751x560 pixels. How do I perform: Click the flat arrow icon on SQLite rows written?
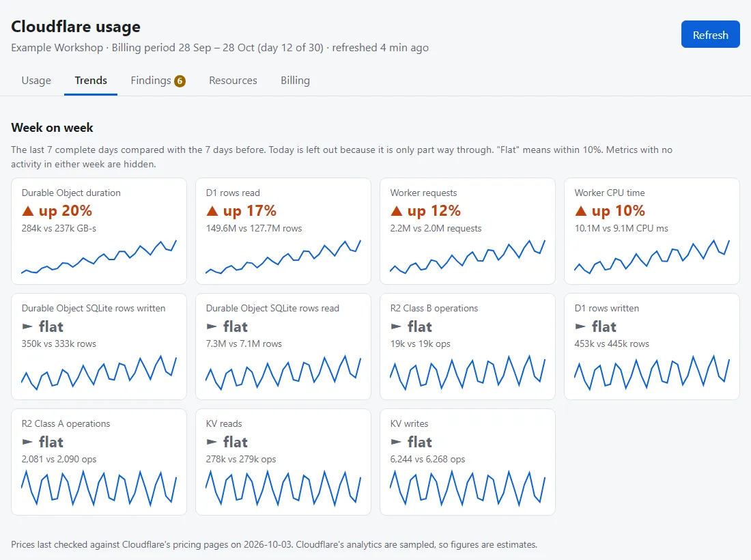click(x=27, y=326)
